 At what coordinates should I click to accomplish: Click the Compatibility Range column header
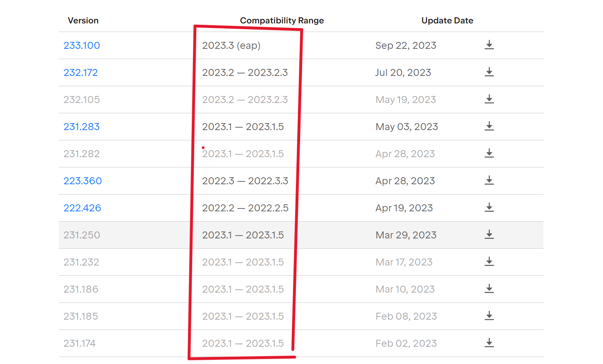tap(282, 21)
